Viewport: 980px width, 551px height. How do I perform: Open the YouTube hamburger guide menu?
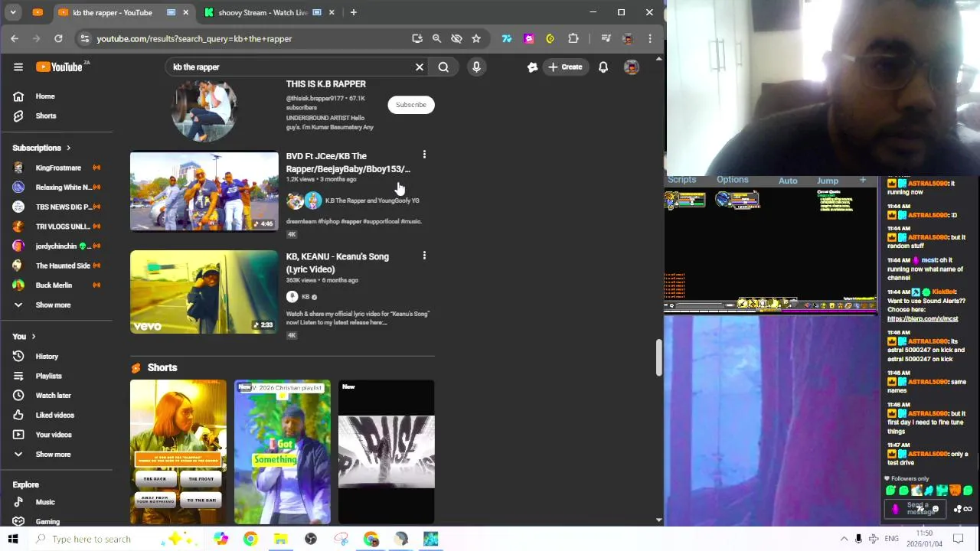point(18,67)
